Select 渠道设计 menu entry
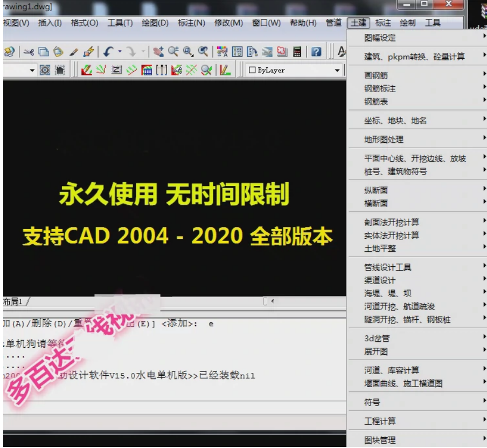 pyautogui.click(x=417, y=280)
